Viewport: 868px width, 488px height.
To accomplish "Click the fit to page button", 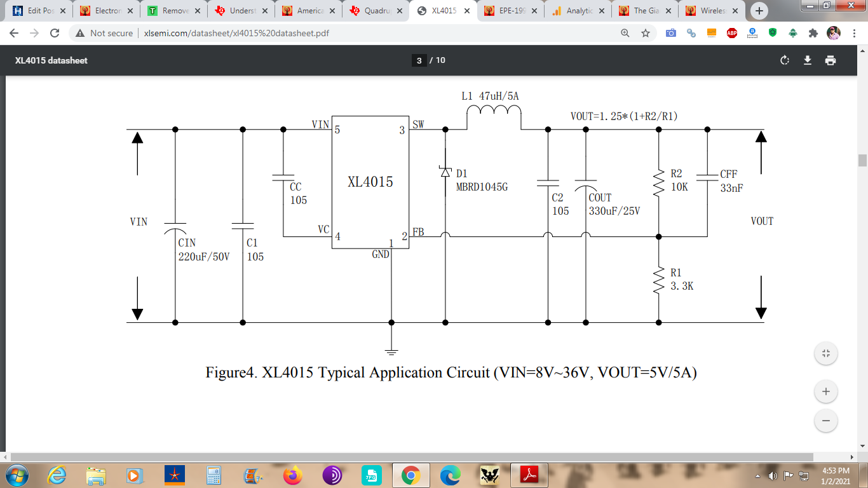I will coord(826,354).
